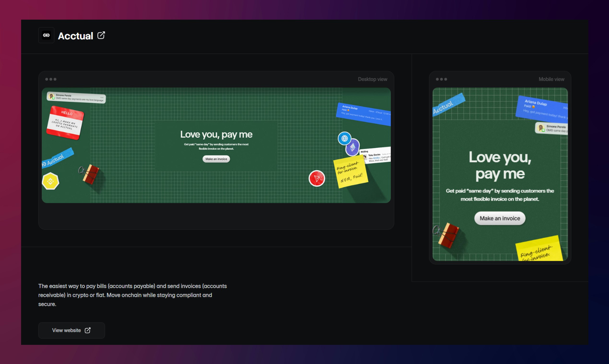Image resolution: width=609 pixels, height=364 pixels.
Task: Click the mobile preview window dots
Action: [441, 79]
